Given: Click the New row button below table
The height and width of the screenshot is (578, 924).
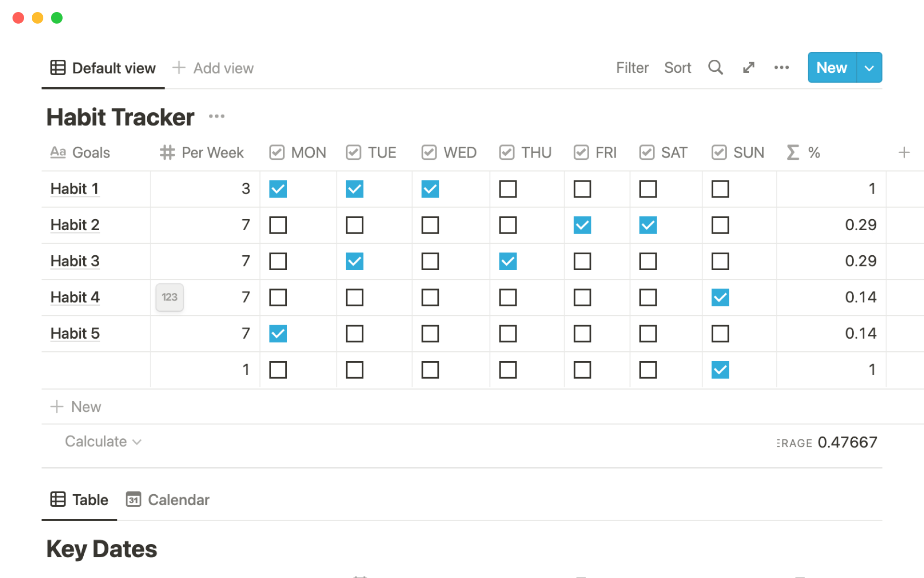Looking at the screenshot, I should (x=76, y=407).
